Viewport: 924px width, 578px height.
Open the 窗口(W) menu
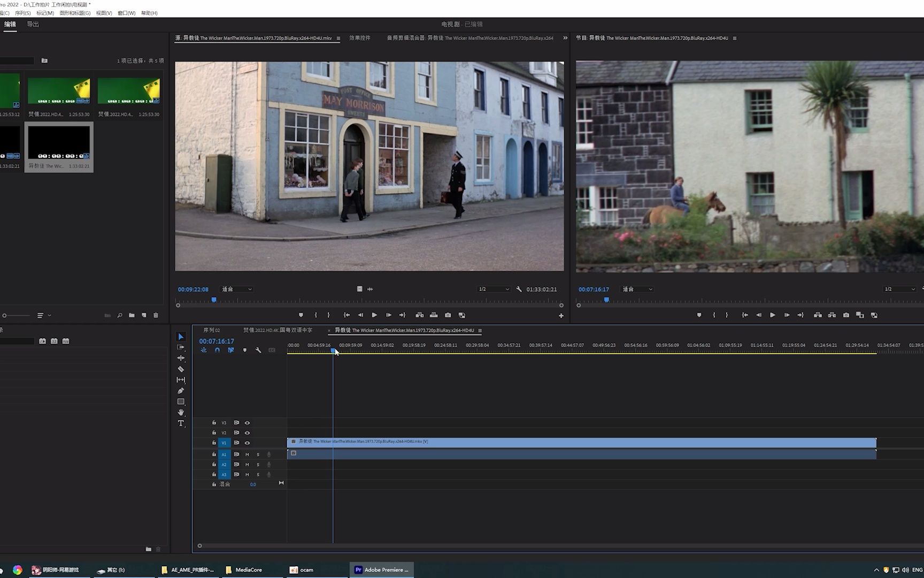(x=127, y=13)
